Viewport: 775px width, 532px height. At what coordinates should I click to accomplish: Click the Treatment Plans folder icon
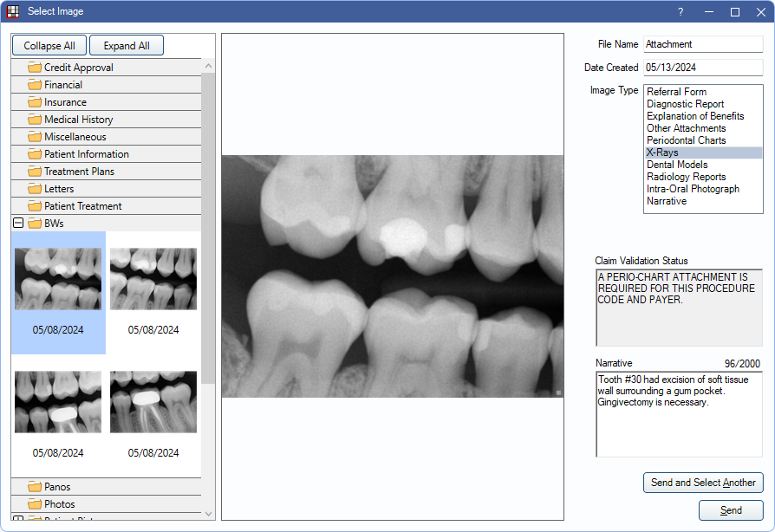point(35,172)
